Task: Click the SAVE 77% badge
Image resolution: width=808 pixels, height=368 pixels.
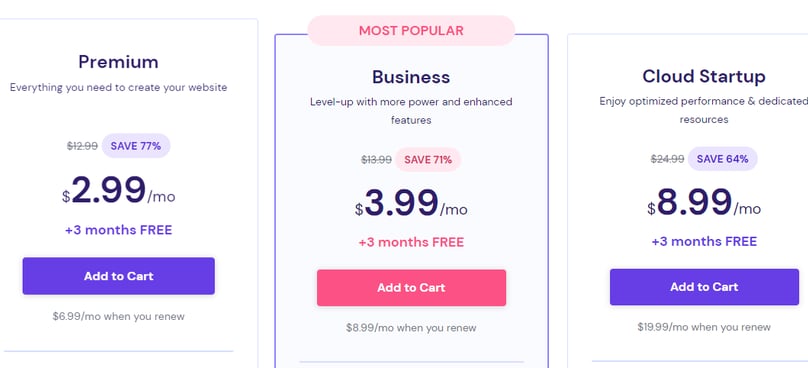Action: point(136,146)
